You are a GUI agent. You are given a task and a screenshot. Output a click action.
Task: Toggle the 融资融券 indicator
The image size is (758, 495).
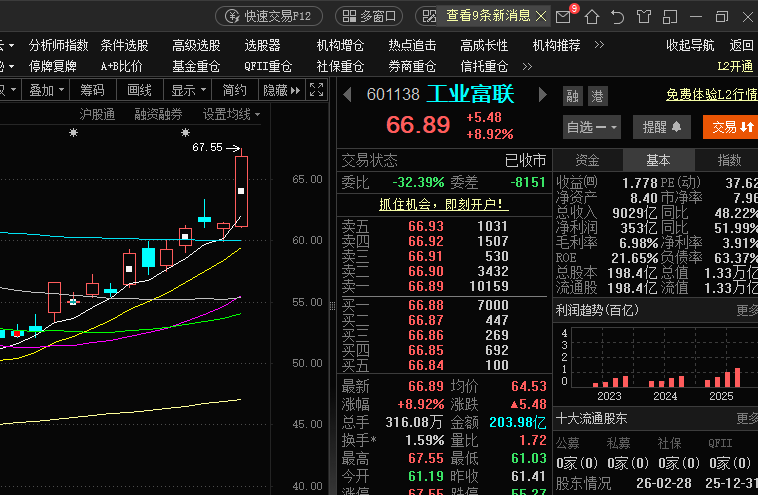point(158,115)
